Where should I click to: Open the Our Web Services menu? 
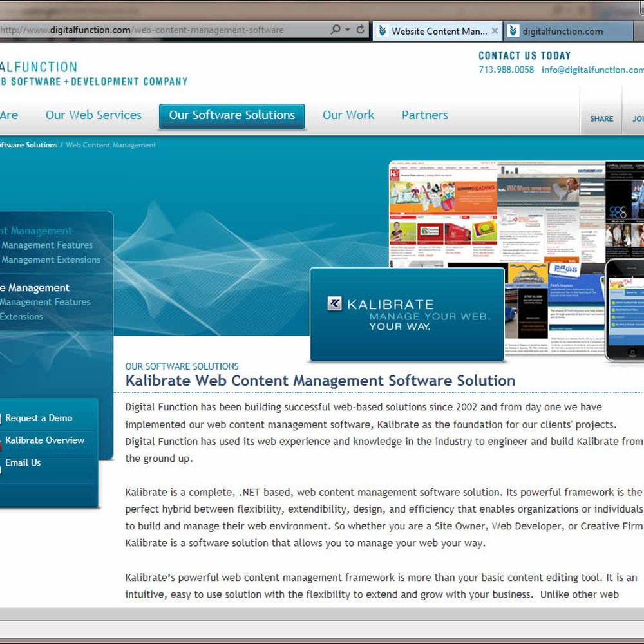(93, 115)
